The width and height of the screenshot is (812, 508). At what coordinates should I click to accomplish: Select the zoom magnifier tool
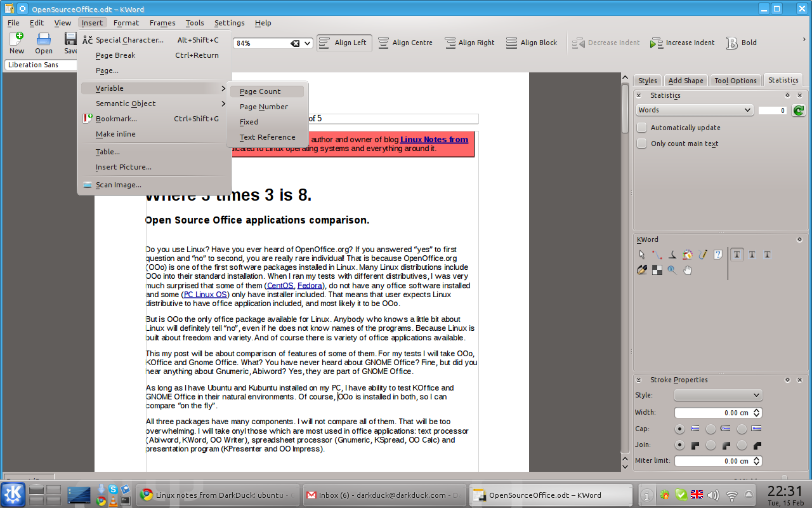[x=672, y=269]
